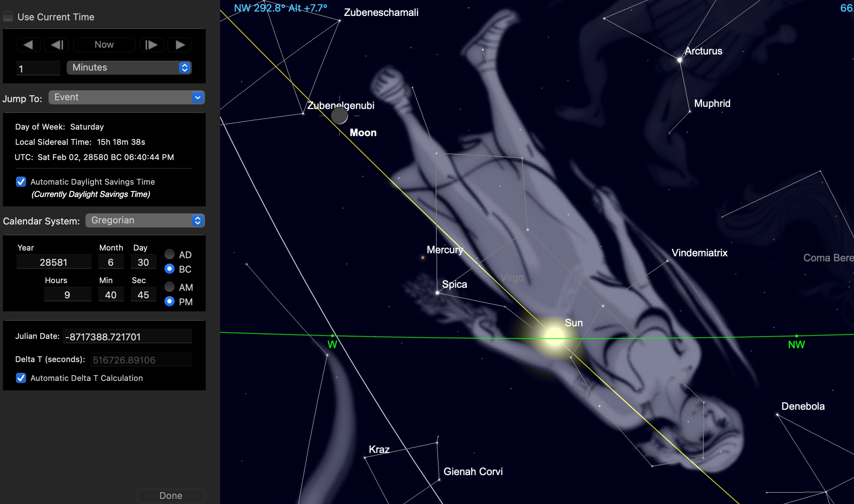Step time forward one increment
Viewport: 854px width, 504px height.
click(151, 45)
